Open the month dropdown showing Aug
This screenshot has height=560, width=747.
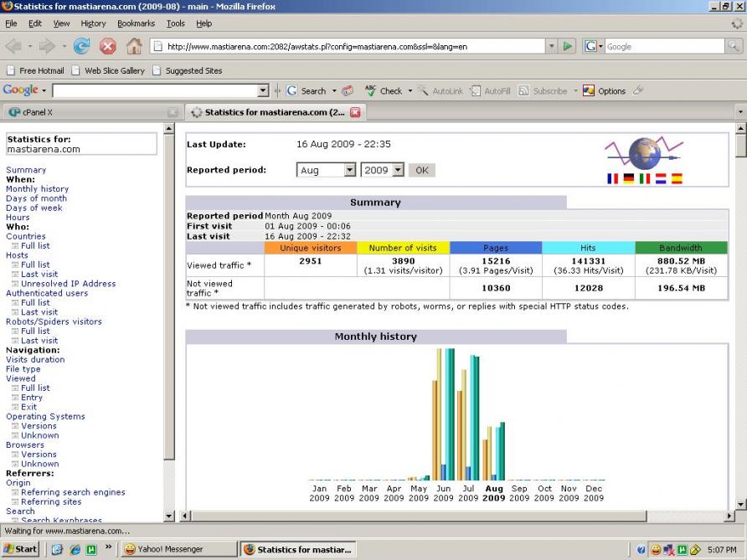(349, 170)
